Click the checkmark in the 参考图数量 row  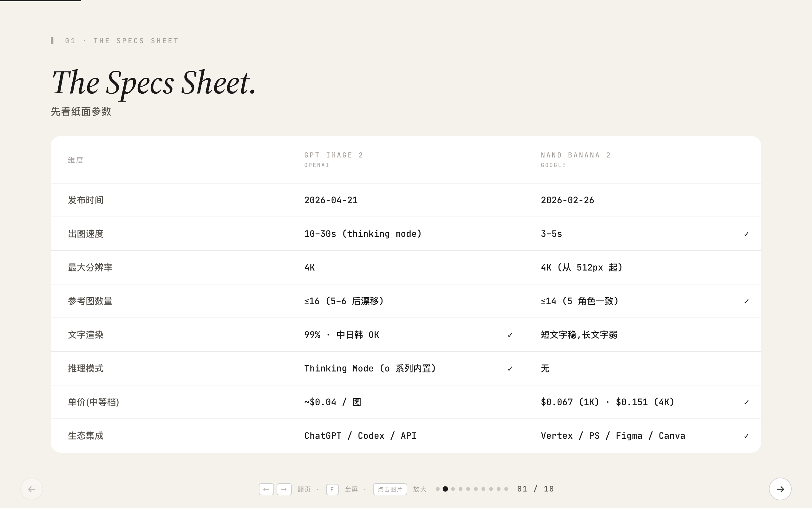(746, 301)
